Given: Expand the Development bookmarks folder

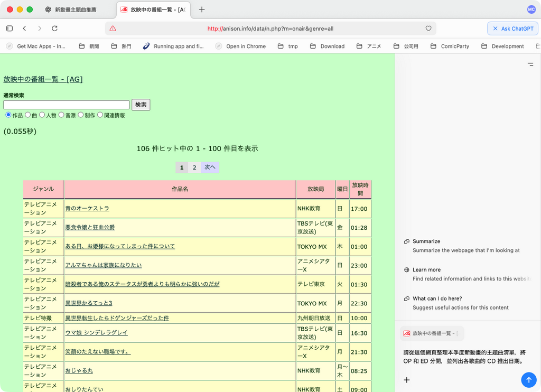Looking at the screenshot, I should pyautogui.click(x=502, y=46).
